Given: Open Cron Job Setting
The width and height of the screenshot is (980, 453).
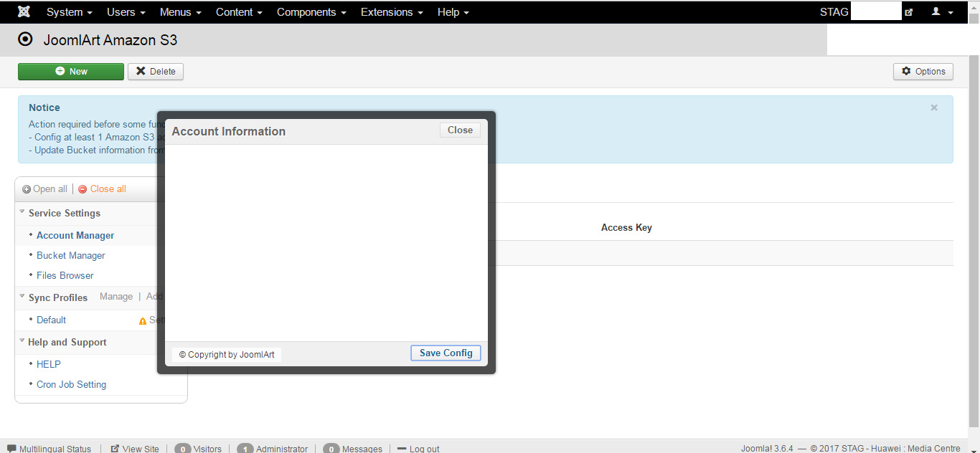Looking at the screenshot, I should 71,384.
